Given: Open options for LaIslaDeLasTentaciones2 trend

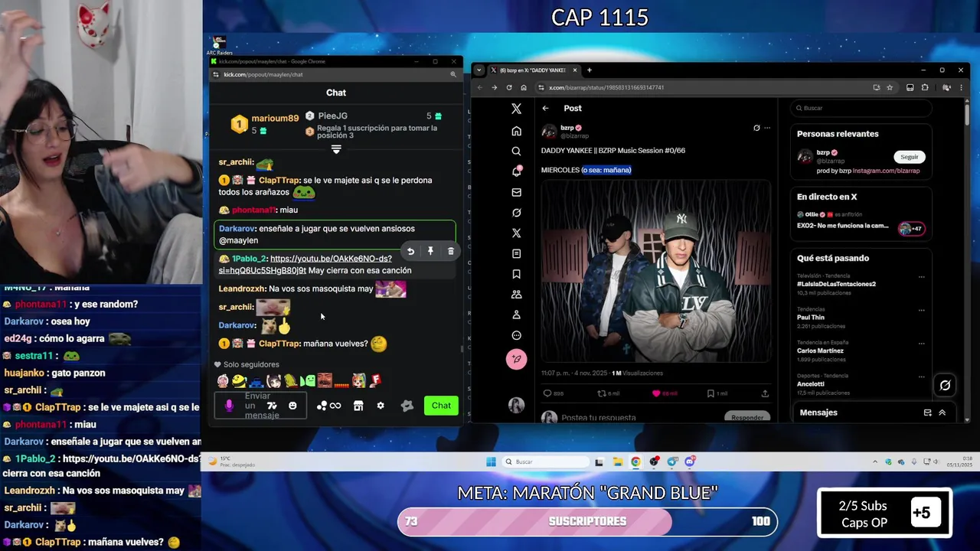Looking at the screenshot, I should (x=921, y=277).
